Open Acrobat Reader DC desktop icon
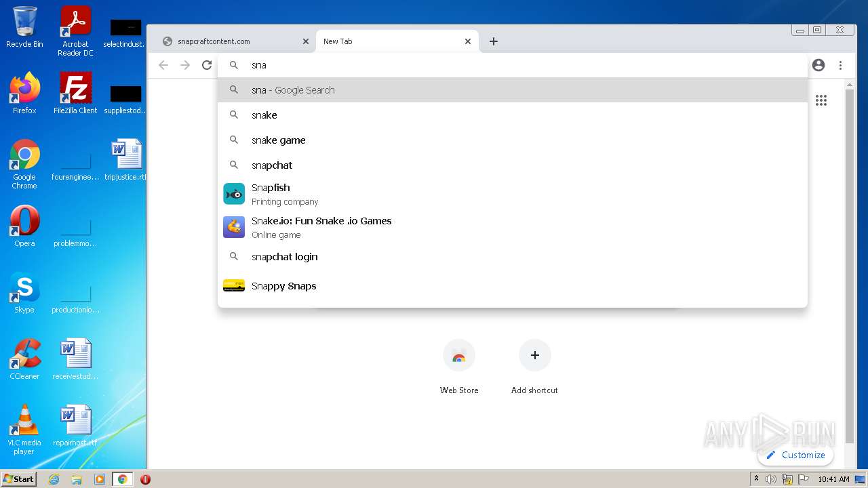The width and height of the screenshot is (868, 488). click(75, 31)
